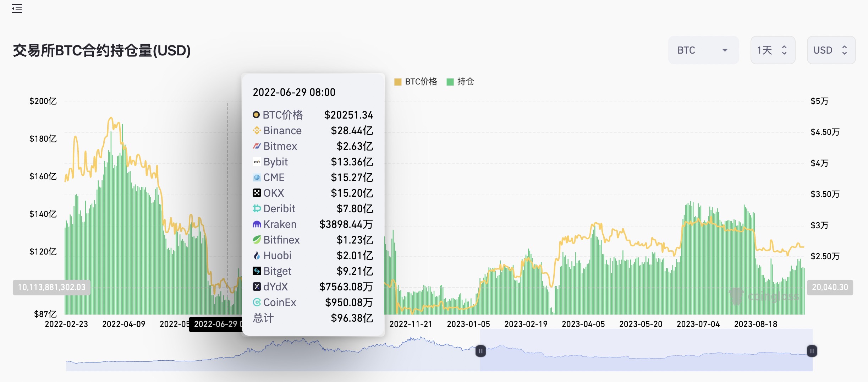Open the USD currency selector

tap(831, 50)
